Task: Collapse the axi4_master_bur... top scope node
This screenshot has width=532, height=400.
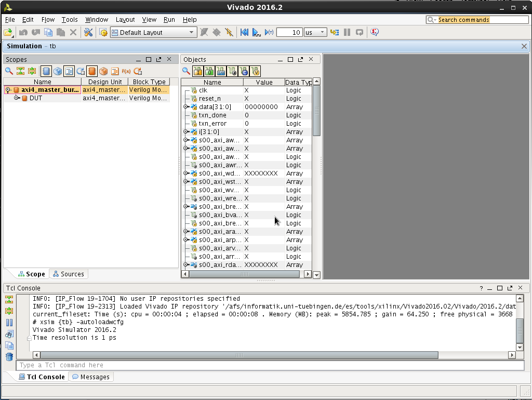Action: [x=8, y=90]
